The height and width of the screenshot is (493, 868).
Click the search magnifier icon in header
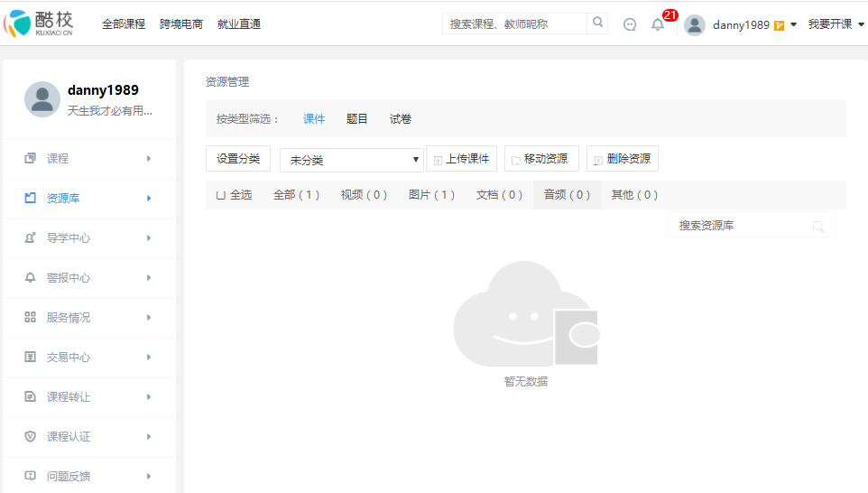(597, 23)
